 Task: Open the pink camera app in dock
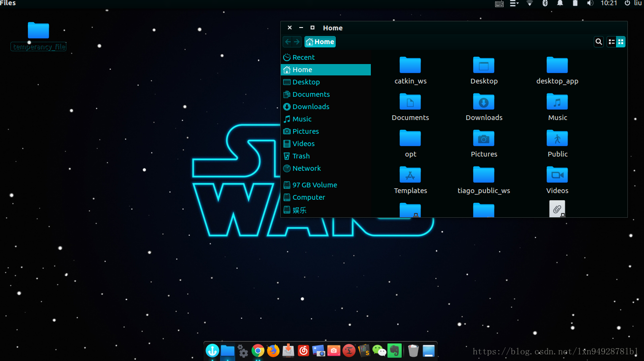pos(334,351)
